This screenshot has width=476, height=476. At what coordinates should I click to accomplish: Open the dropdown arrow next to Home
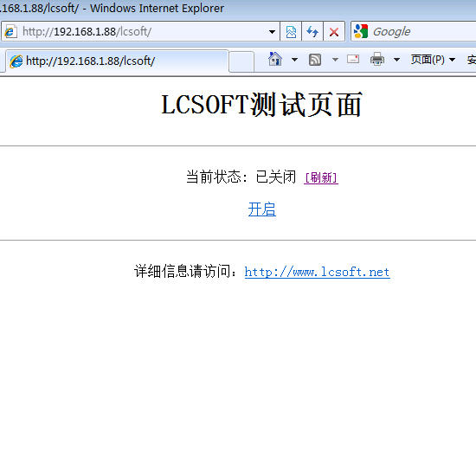click(x=294, y=60)
